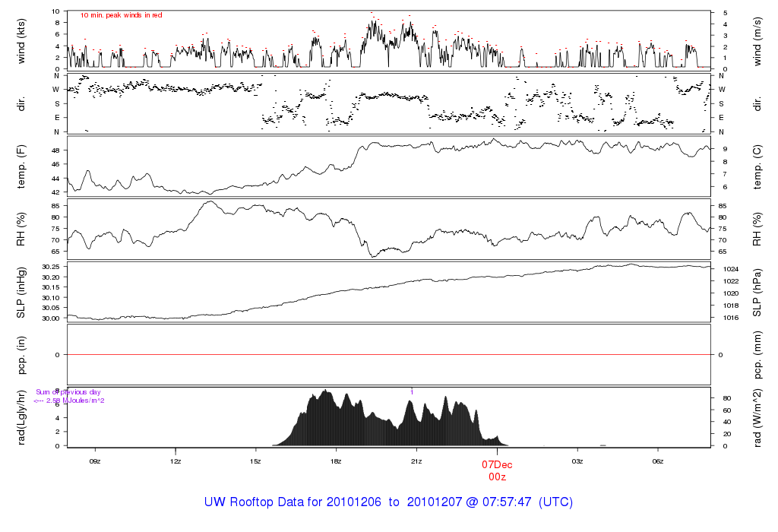Image resolution: width=778 pixels, height=532 pixels.
Task: Select the '06z' time axis tick
Action: (657, 461)
